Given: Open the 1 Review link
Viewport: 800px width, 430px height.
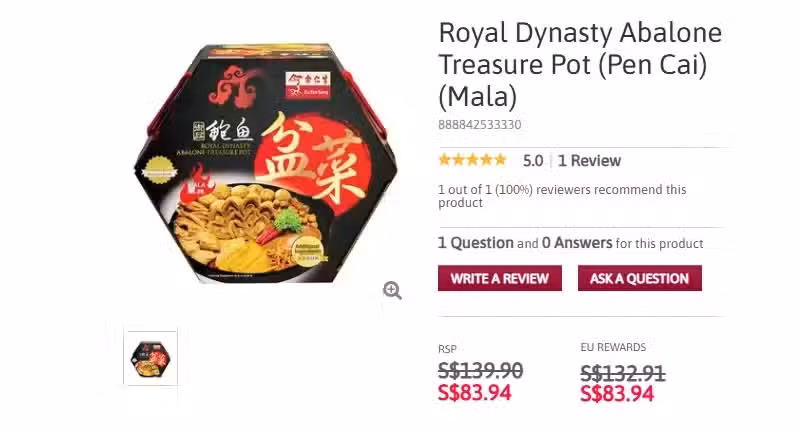Looking at the screenshot, I should click(x=589, y=161).
